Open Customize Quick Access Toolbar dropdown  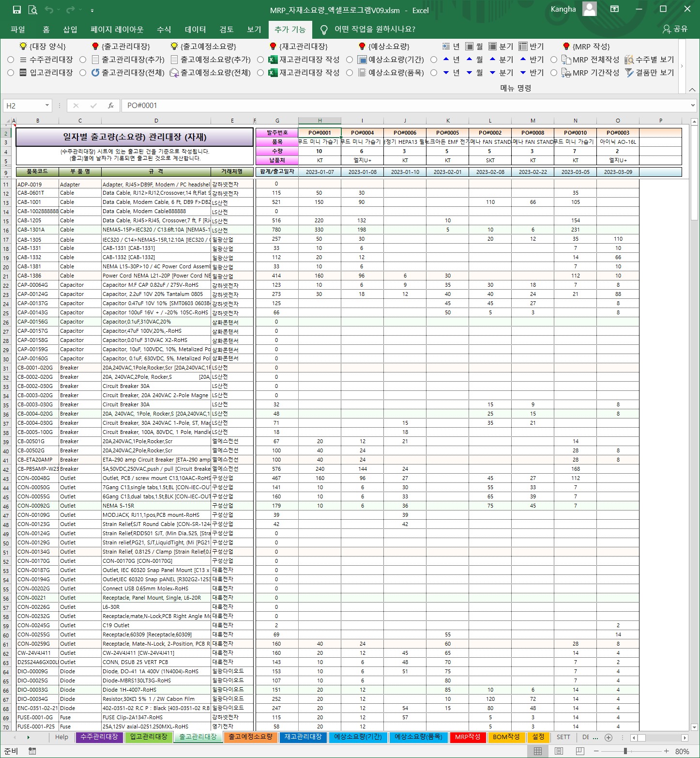click(x=92, y=10)
